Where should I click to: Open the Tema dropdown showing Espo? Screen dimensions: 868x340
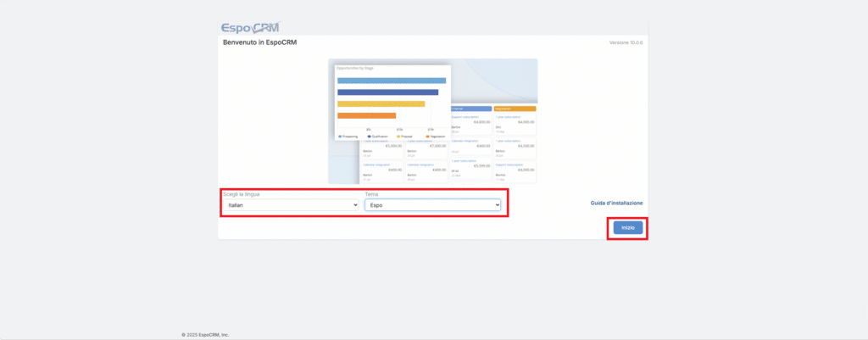click(433, 205)
